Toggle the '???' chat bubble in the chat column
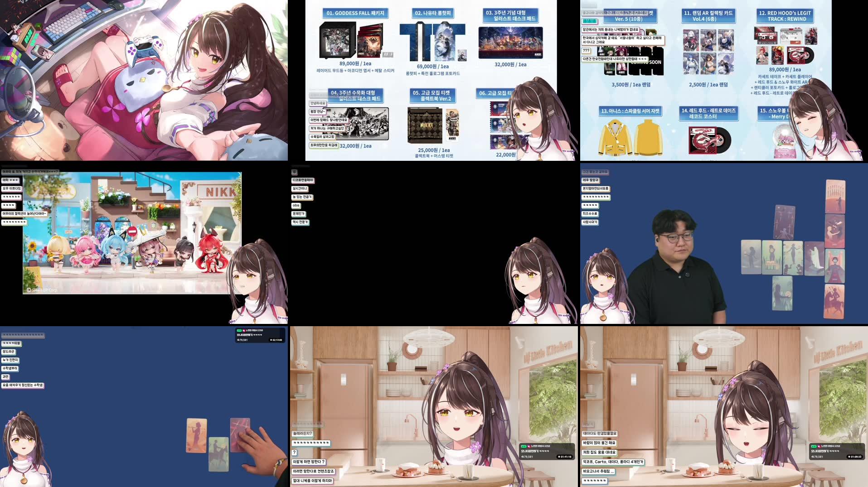 point(585,51)
